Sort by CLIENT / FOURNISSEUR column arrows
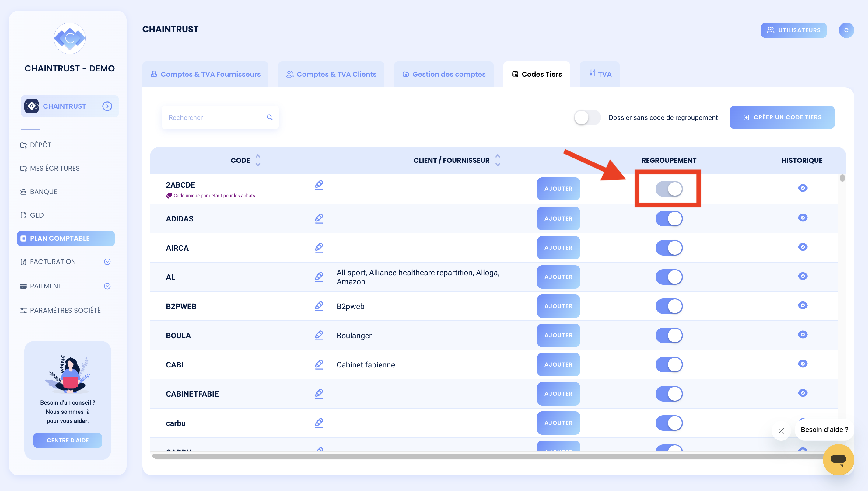Viewport: 868px width, 491px height. pos(498,160)
